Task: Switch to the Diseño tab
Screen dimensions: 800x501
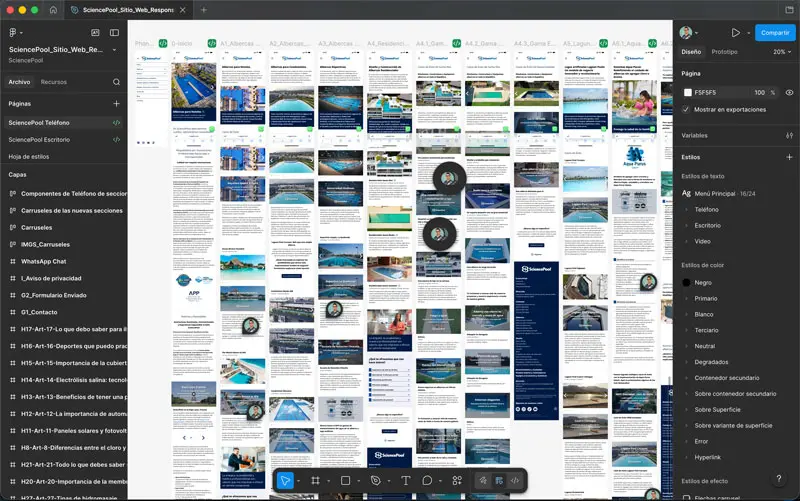Action: (691, 52)
